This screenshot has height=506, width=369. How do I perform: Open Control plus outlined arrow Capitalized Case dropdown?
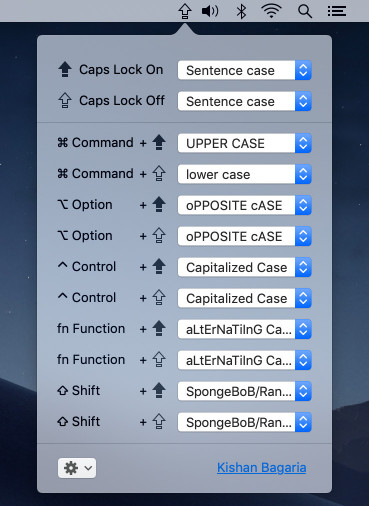click(244, 298)
